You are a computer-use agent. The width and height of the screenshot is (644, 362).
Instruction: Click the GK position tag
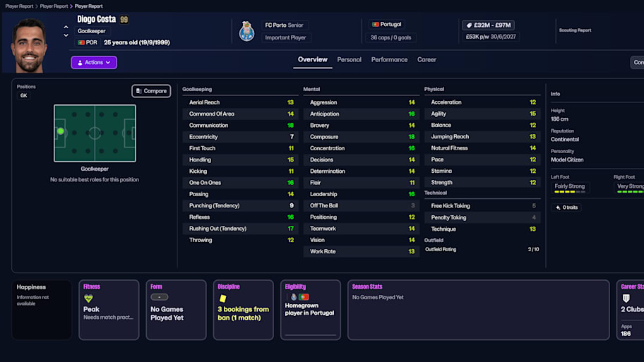[23, 96]
